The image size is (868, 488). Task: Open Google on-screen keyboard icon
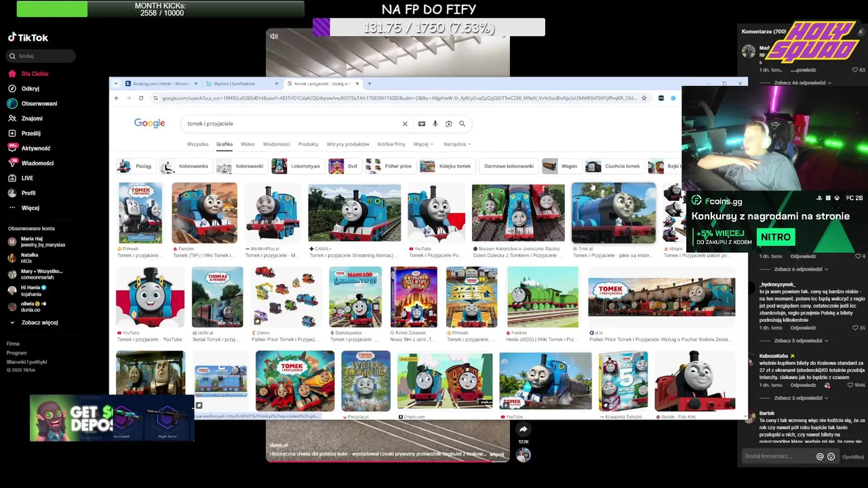422,124
